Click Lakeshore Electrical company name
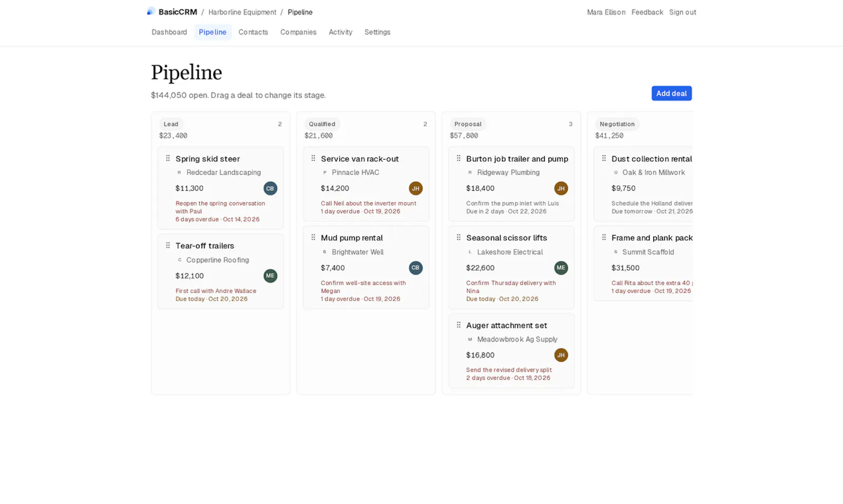This screenshot has width=843, height=504. (510, 252)
